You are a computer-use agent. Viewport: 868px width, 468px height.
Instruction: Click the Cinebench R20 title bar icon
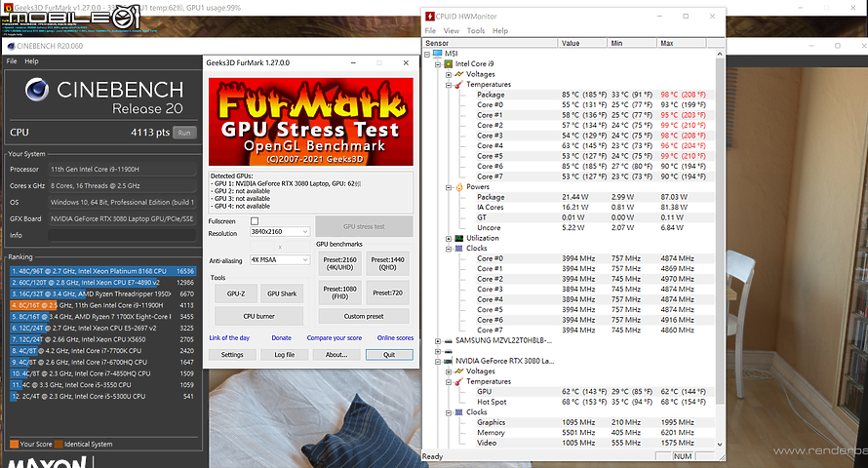click(11, 46)
